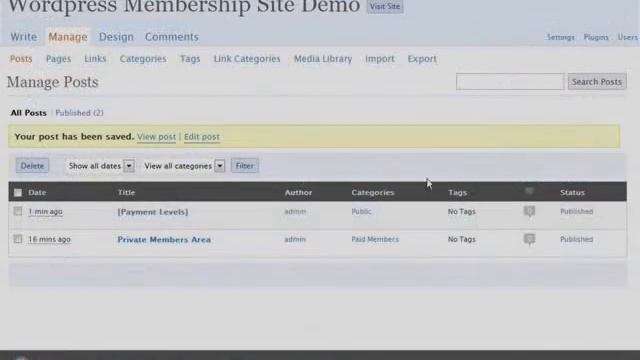Click Published status in Payment Levels row

(576, 211)
